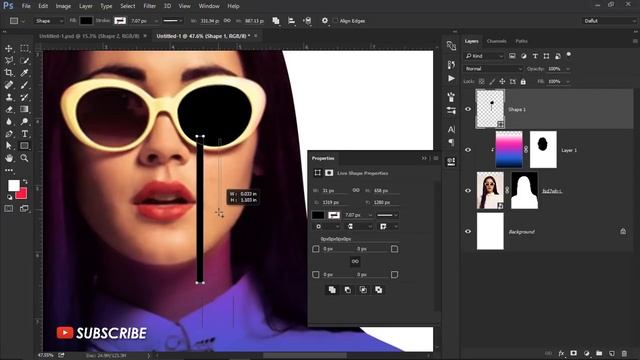Select the Quick Selection tool
Screen dimensions: 640x360
point(24,60)
